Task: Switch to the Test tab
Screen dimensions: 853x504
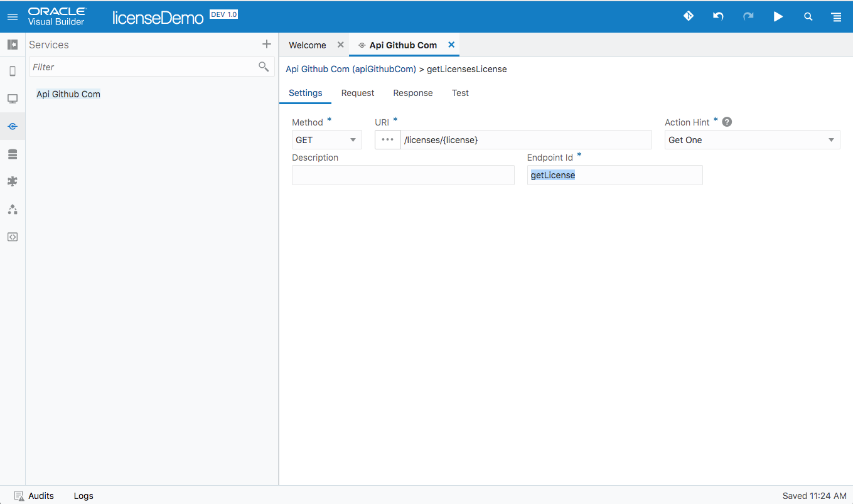Action: click(x=460, y=93)
